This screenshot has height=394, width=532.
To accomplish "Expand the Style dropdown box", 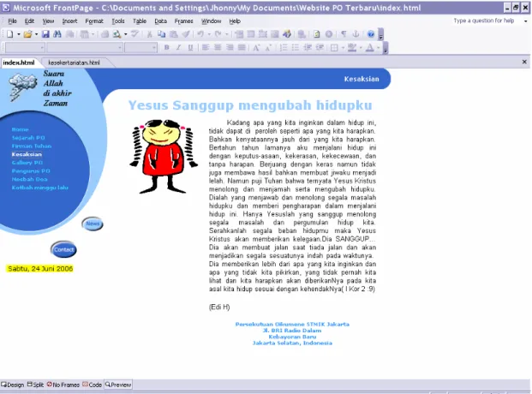I will point(25,47).
